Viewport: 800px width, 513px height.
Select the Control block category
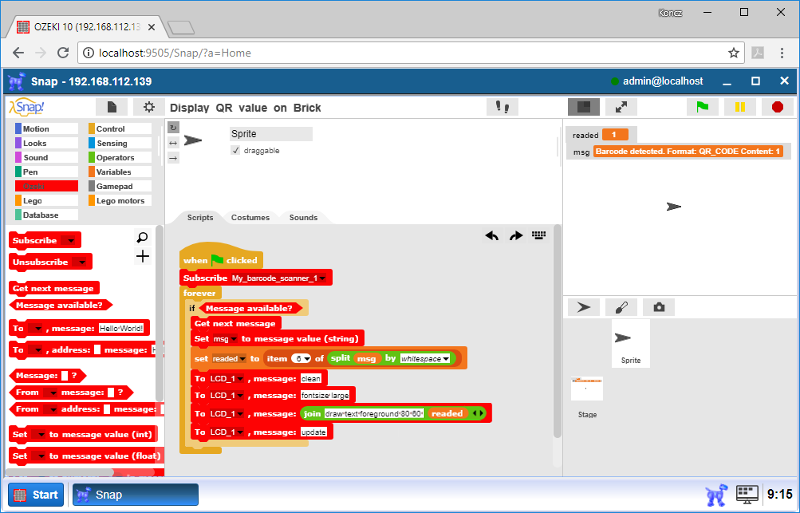point(120,129)
